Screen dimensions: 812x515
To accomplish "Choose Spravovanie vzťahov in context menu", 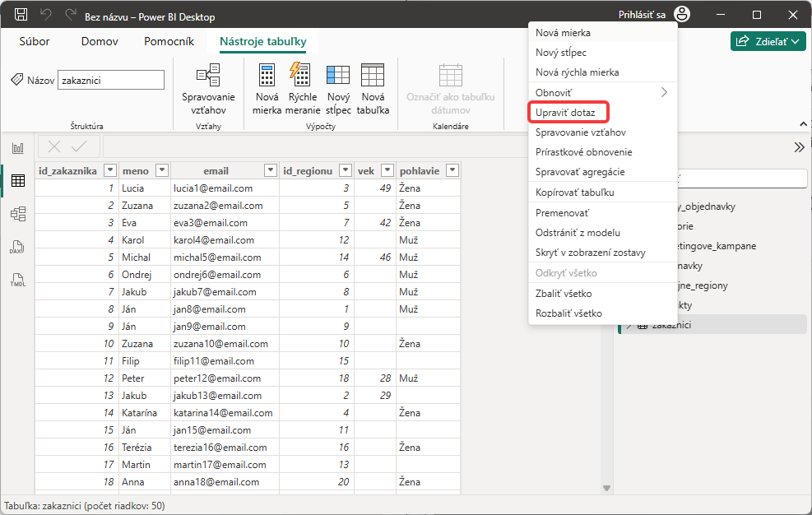I will pyautogui.click(x=603, y=132).
